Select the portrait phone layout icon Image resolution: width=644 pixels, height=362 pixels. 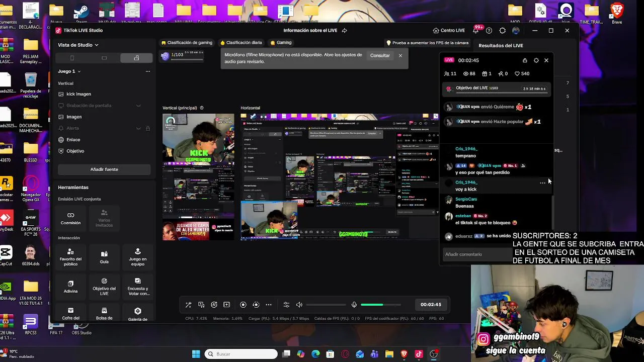tap(72, 58)
